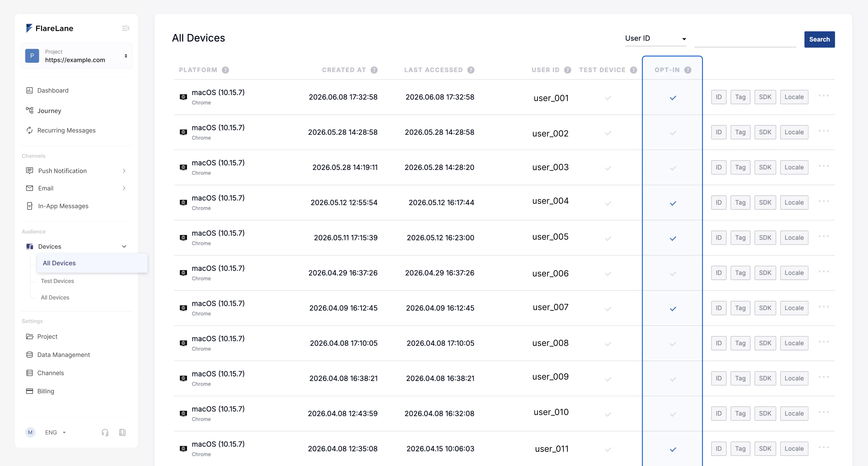Click the Channels settings icon
The image size is (868, 466).
(30, 373)
